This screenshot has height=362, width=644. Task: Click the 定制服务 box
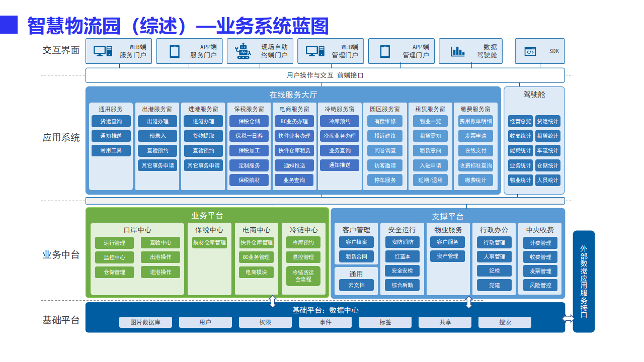(249, 165)
